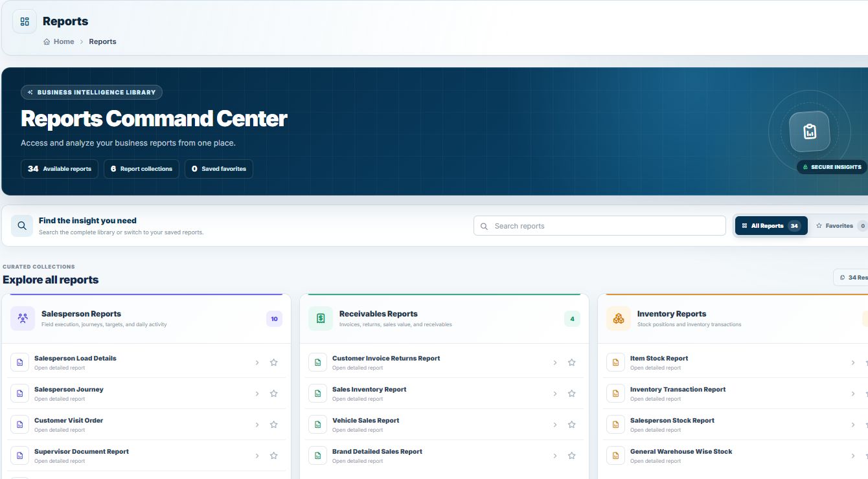Open Salesperson Load Details via chevron
The image size is (868, 479).
257,362
